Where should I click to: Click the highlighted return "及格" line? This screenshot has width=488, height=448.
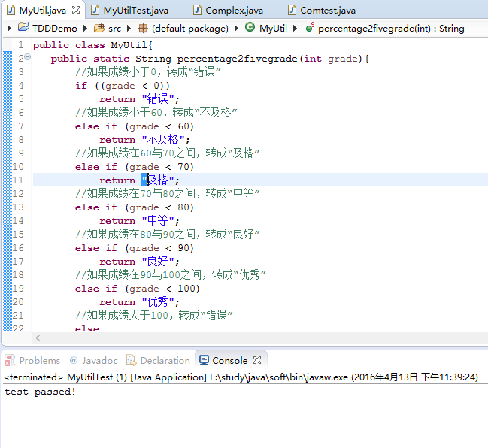tap(139, 180)
